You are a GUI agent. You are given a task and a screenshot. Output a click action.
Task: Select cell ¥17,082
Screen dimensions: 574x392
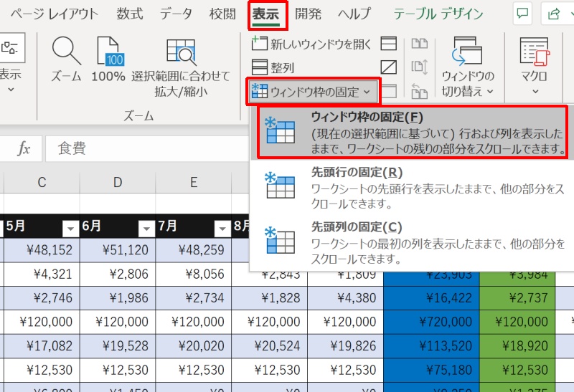click(42, 346)
